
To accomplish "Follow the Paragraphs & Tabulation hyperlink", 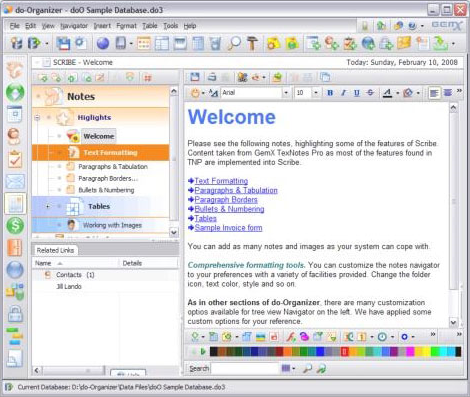I will [x=236, y=190].
